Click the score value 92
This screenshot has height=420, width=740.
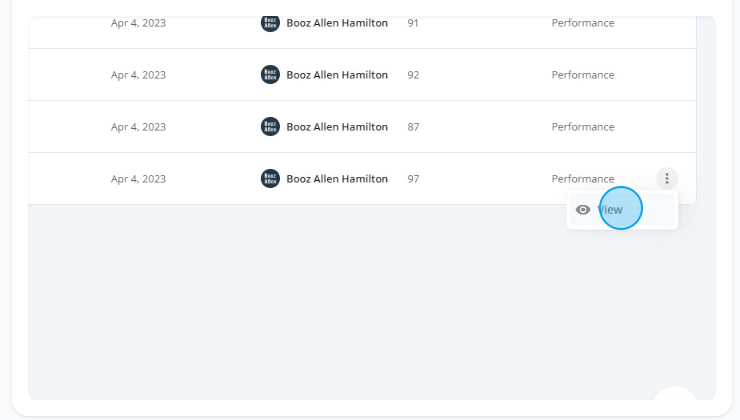(x=413, y=75)
